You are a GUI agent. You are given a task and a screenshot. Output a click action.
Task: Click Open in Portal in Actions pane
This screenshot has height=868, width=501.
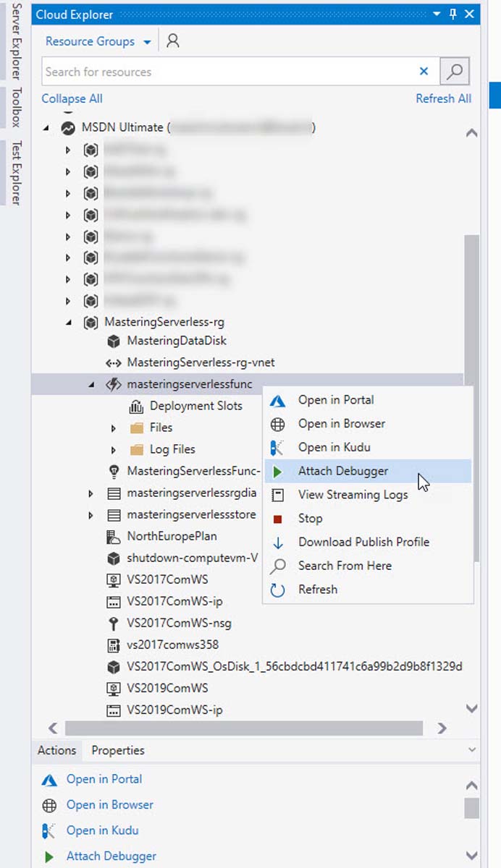(104, 779)
